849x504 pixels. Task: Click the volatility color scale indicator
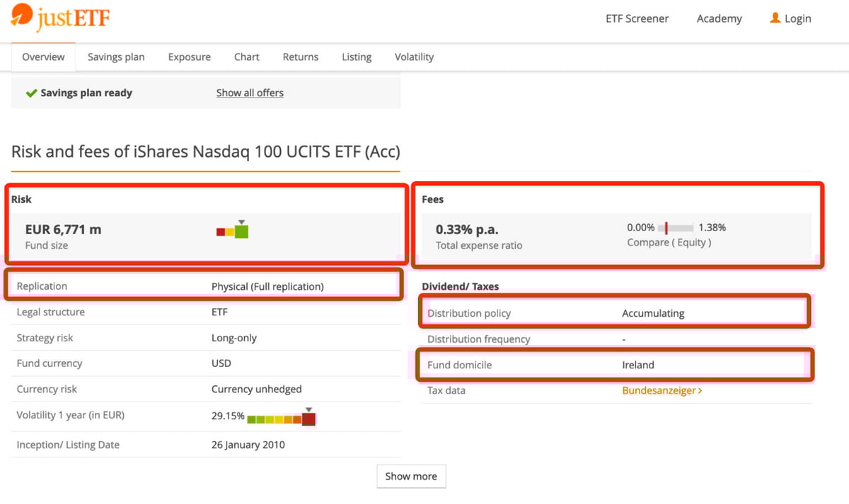(281, 418)
